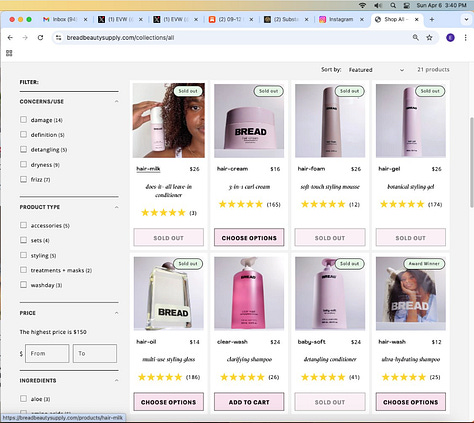The height and width of the screenshot is (423, 474).
Task: Add clear-wash to cart
Action: pyautogui.click(x=249, y=402)
